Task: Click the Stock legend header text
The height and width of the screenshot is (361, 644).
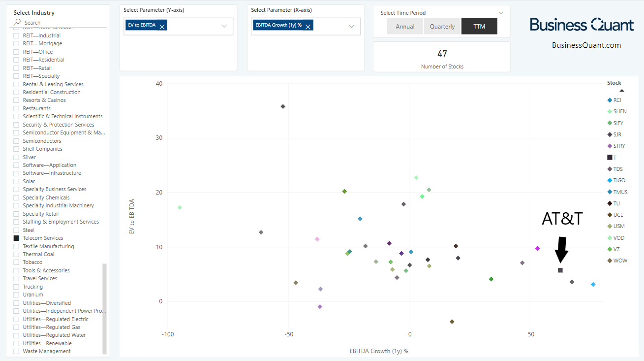Action: (614, 83)
